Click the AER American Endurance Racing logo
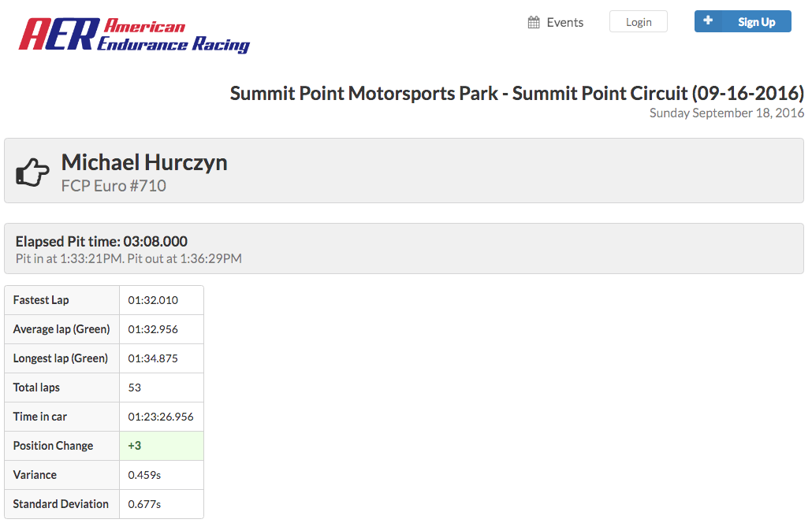Screen dimensions: 812x523 point(134,35)
